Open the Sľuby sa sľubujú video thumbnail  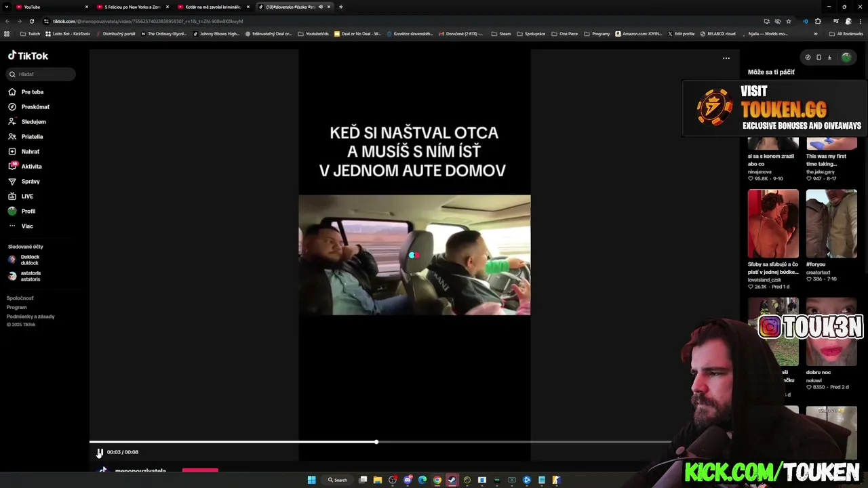coord(773,224)
